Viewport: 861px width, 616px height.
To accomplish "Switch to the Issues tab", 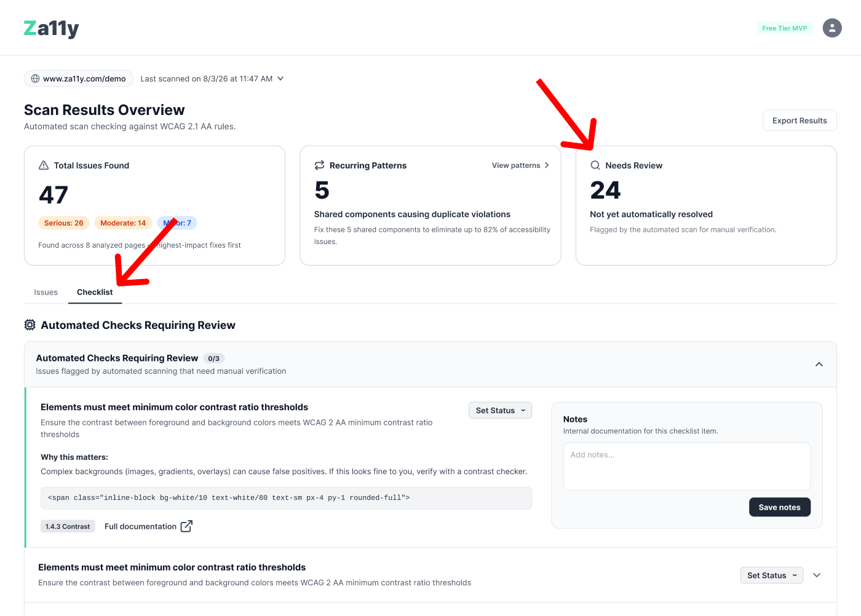I will [46, 292].
